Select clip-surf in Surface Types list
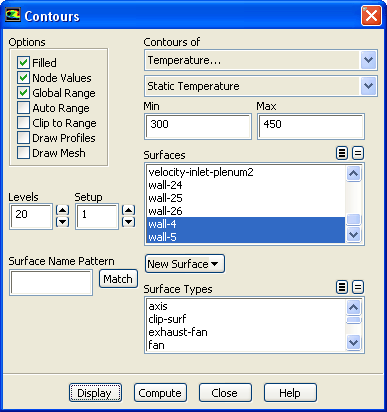Viewport: 387px width, 412px height. (246, 319)
